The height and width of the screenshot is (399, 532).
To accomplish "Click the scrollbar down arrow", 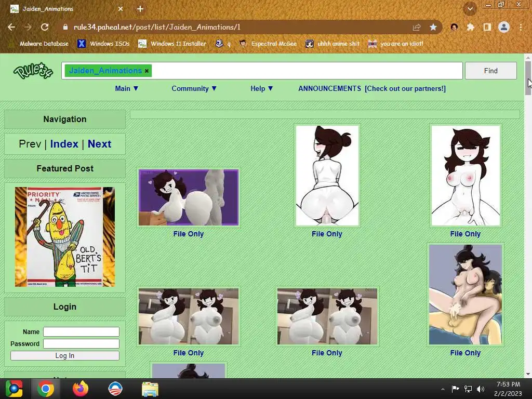I will tap(528, 374).
